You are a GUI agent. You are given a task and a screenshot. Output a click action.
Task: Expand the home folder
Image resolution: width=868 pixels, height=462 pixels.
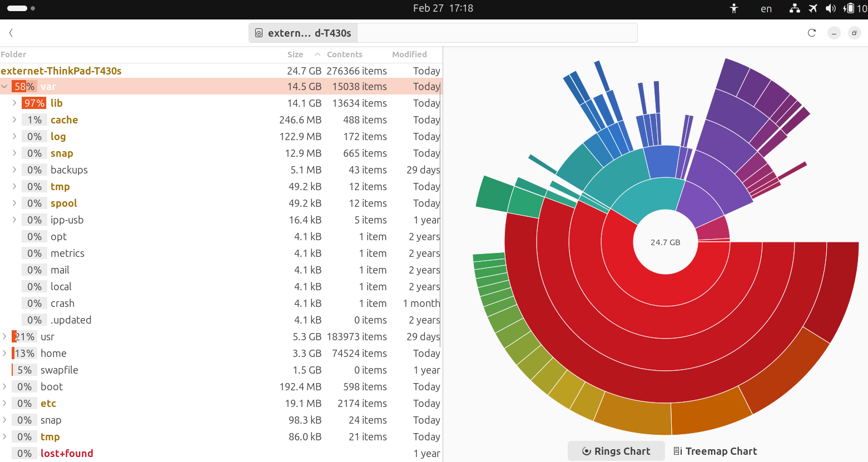5,354
